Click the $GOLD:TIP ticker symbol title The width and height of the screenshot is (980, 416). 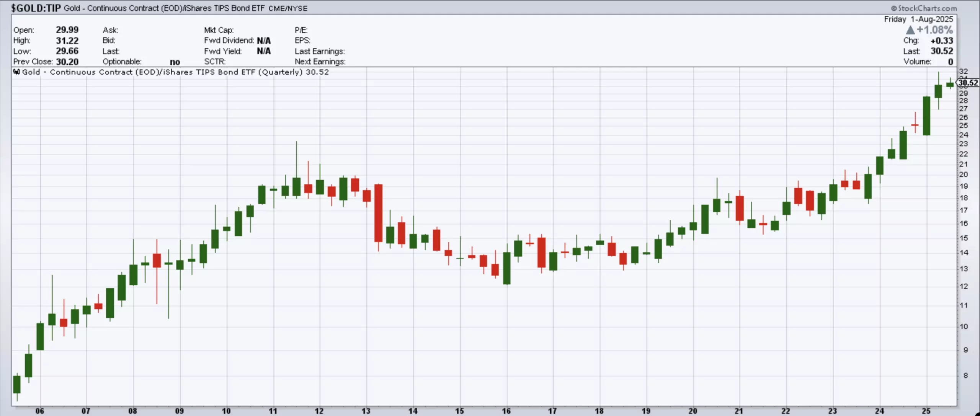tap(36, 8)
